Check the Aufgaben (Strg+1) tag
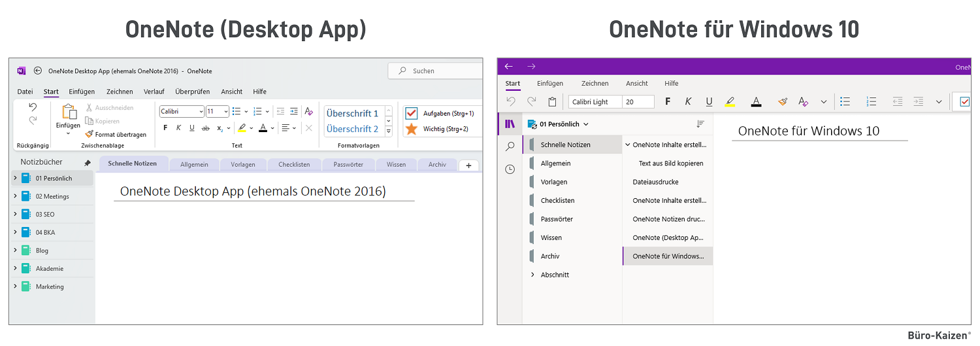 (x=412, y=112)
